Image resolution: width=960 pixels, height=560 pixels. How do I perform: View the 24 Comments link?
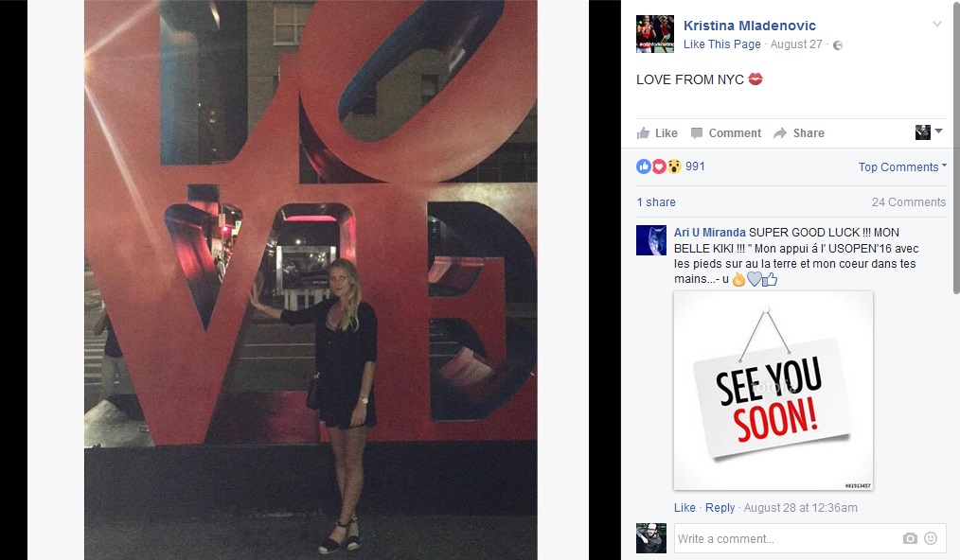click(x=909, y=202)
